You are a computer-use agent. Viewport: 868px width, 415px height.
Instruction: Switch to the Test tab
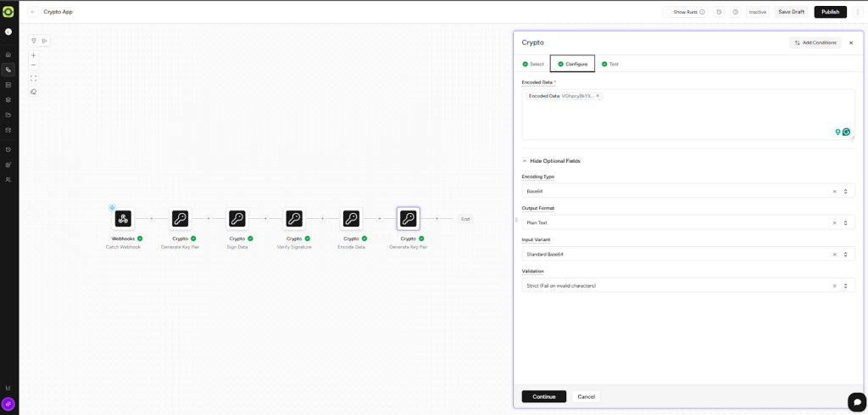(x=609, y=64)
